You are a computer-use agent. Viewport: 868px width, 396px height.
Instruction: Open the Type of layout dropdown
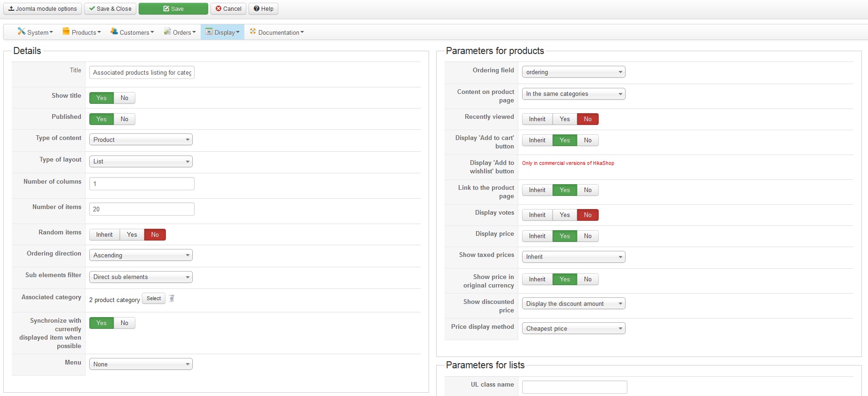click(141, 161)
